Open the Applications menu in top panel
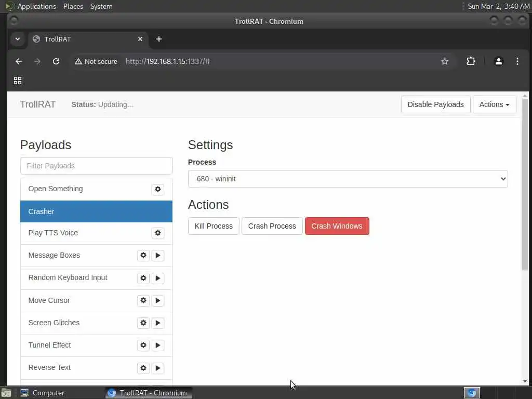 37,6
